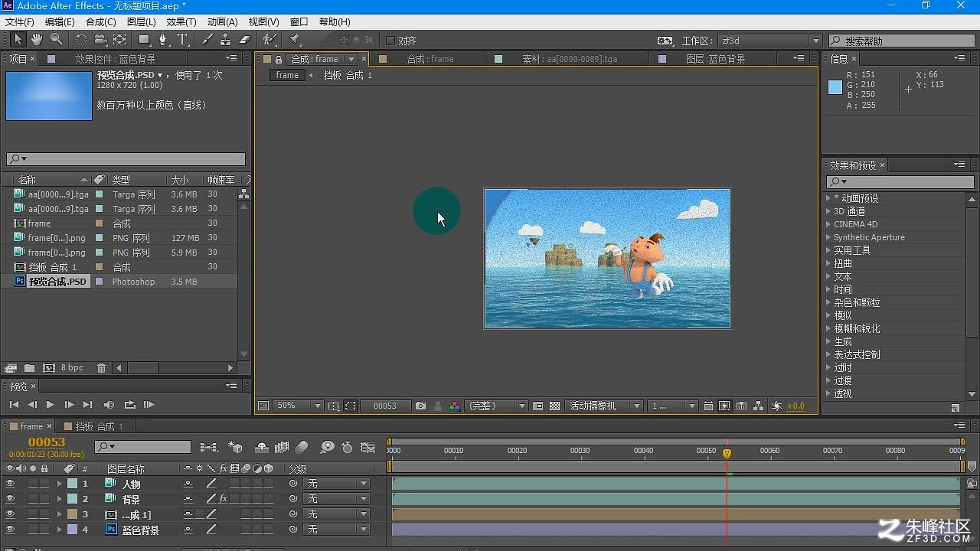980x551 pixels.
Task: Select the Horizontal Type tool
Action: pyautogui.click(x=182, y=40)
